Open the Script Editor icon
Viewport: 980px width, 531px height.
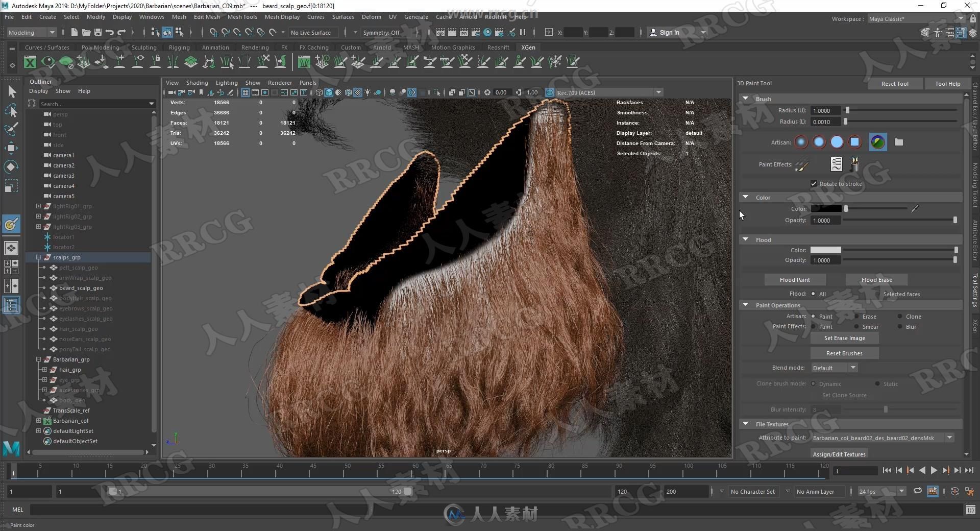click(970, 510)
